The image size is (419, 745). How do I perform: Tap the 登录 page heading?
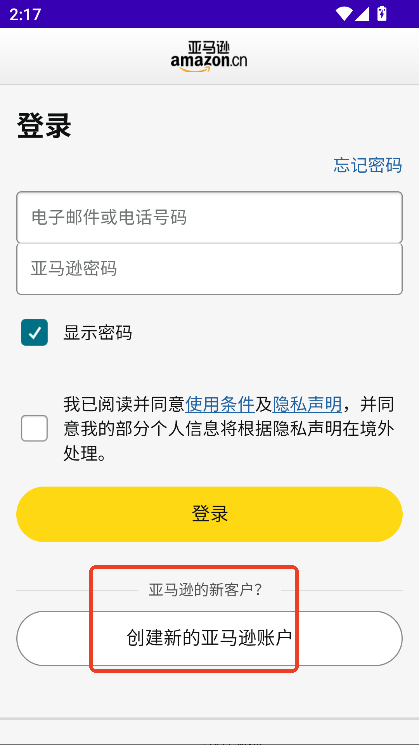[44, 125]
